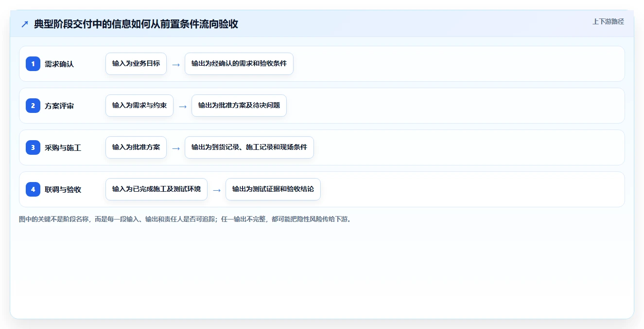Image resolution: width=644 pixels, height=329 pixels.
Task: Click the title 典型阶段交付中的信息如何从前置条件流向验收
Action: [x=136, y=24]
